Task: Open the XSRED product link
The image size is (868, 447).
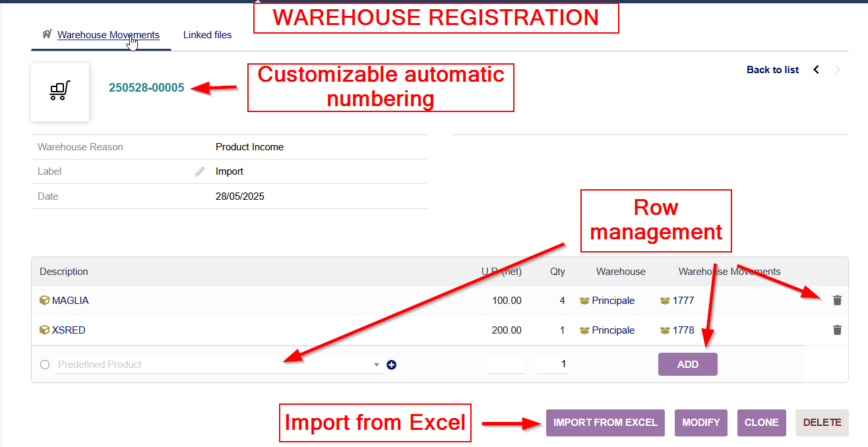Action: coord(69,330)
